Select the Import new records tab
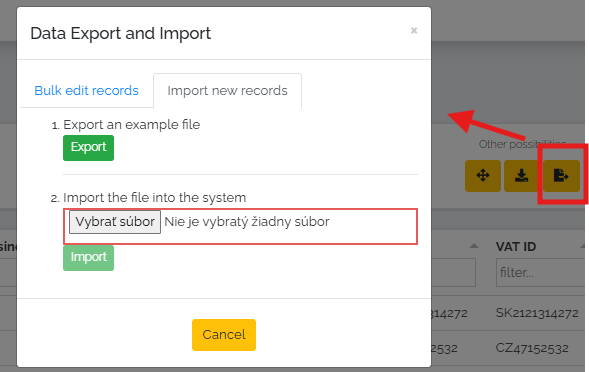Viewport: 589px width, 372px height. [x=227, y=91]
